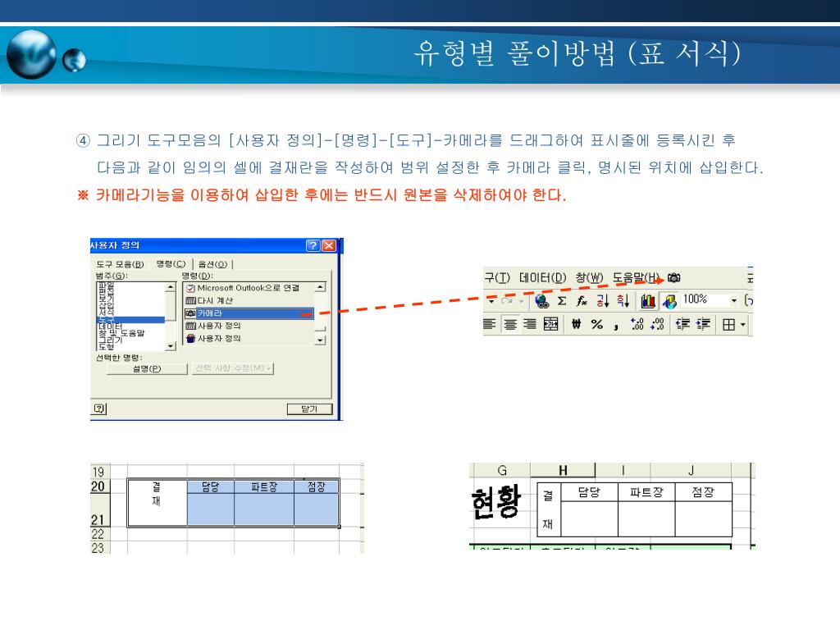Apply the Won currency style icon

pos(576,324)
